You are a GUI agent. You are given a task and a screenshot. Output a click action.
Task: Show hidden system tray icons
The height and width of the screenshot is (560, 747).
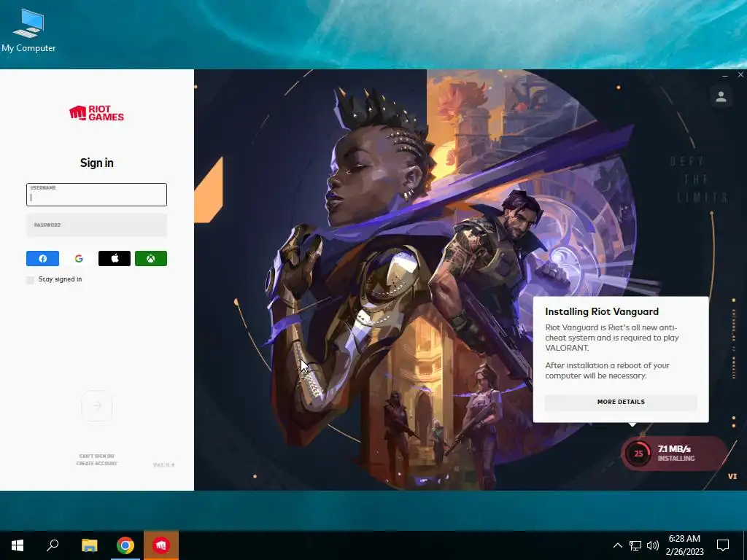tap(617, 545)
